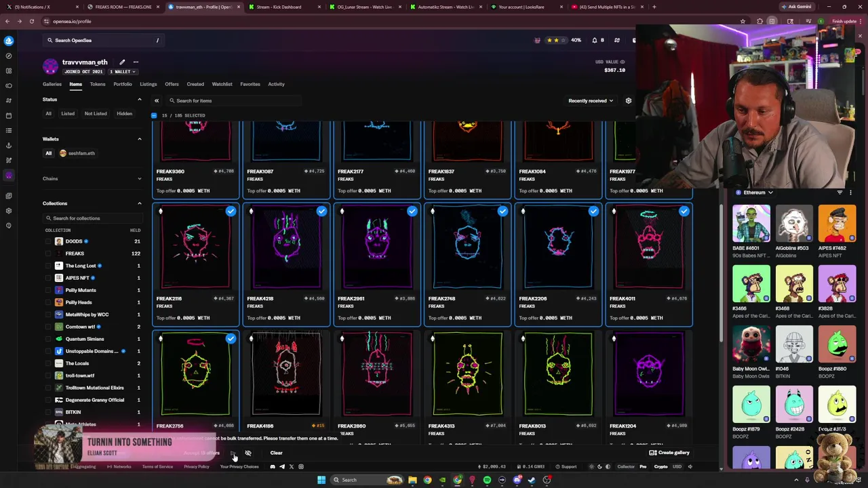Viewport: 868px width, 488px height.
Task: Check the FREAKS collection checkbox
Action: pos(48,253)
